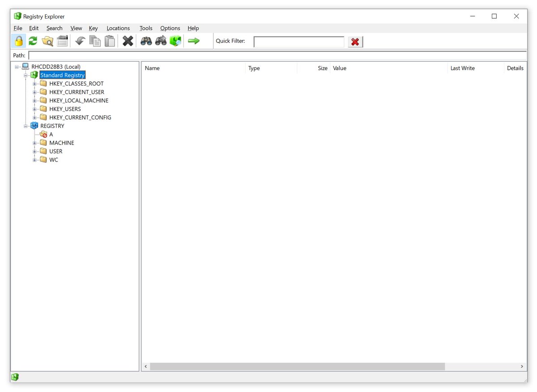Collapse the RHCDD28B3 (Local) root node

17,67
